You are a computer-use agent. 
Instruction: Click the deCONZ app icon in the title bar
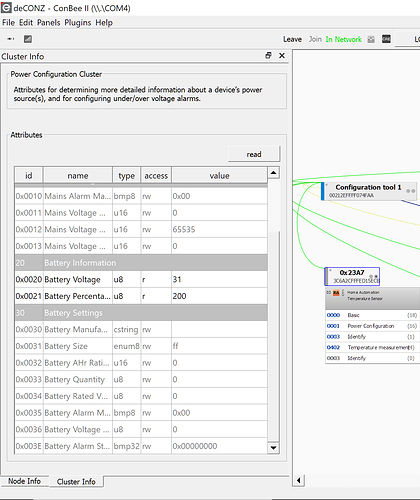pos(6,7)
